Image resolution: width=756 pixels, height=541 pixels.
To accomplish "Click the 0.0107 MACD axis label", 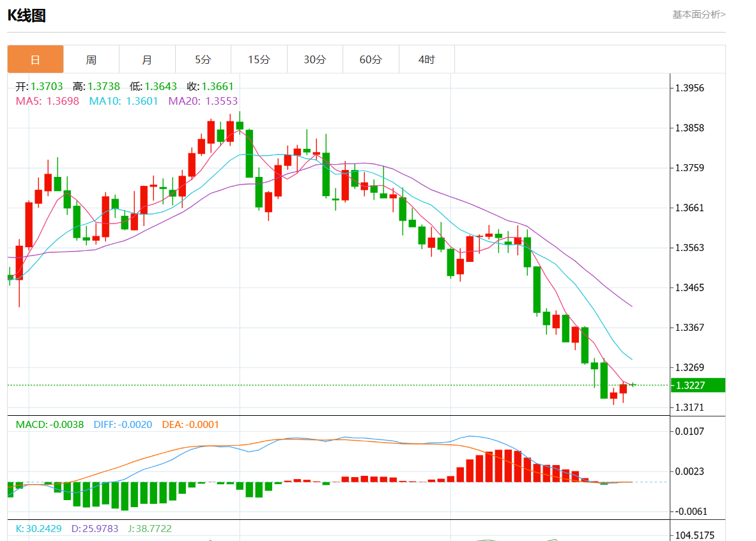I will pyautogui.click(x=690, y=431).
